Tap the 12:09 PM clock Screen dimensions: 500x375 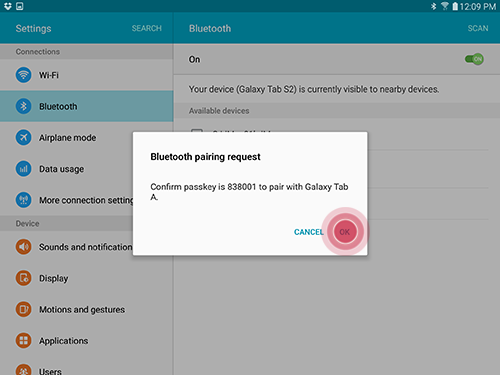tap(478, 6)
